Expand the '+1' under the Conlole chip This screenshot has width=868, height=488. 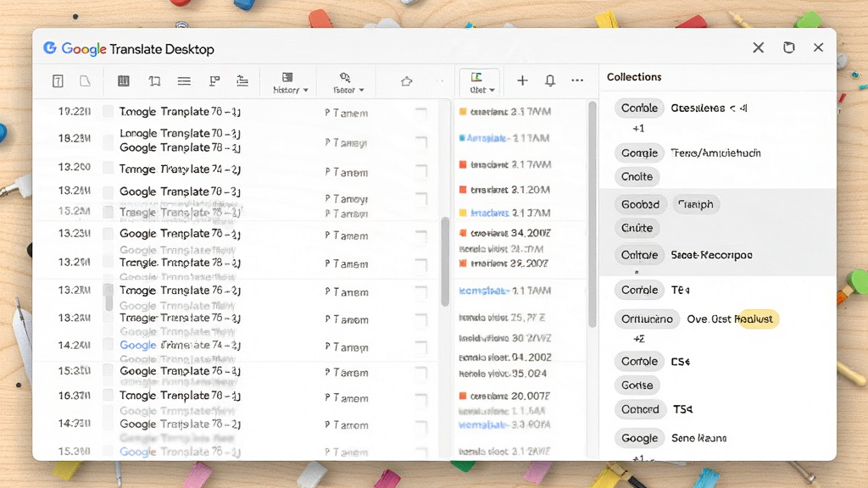638,129
